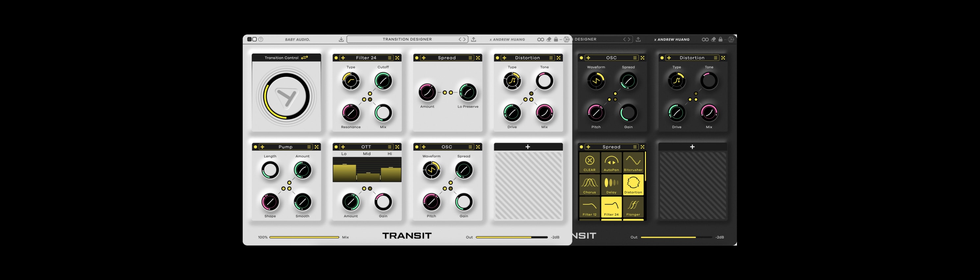This screenshot has width=980, height=280.
Task: Randomize dark window Distortion module dice icon
Action: [x=724, y=58]
